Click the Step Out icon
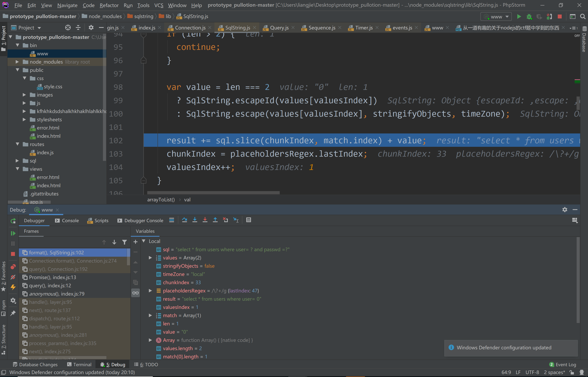Screen dimensions: 588x377 [x=215, y=220]
